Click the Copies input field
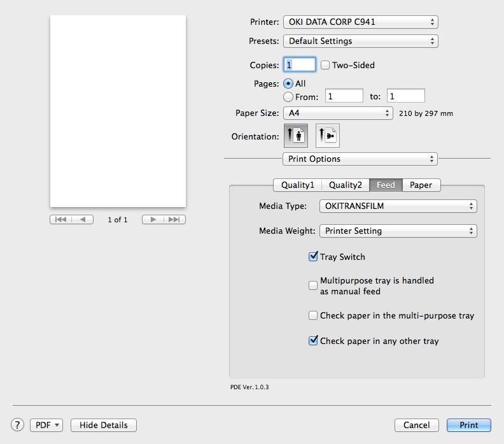The height and width of the screenshot is (444, 504). [x=300, y=65]
